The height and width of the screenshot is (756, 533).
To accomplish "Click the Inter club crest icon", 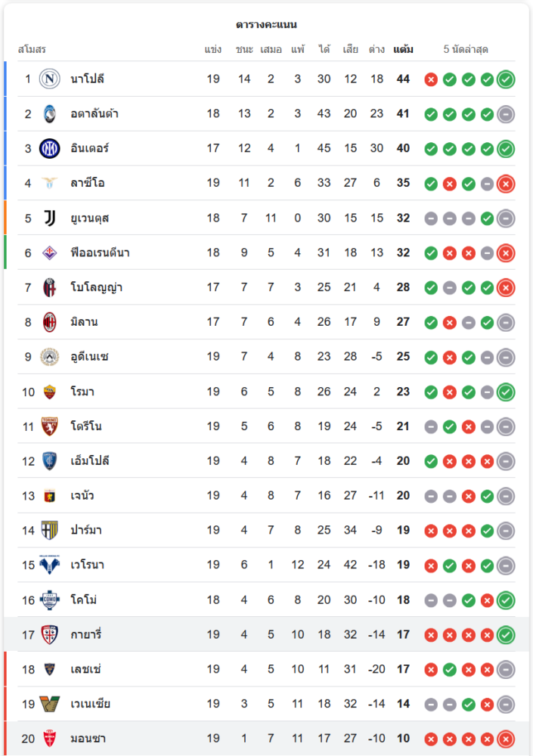I will [50, 148].
